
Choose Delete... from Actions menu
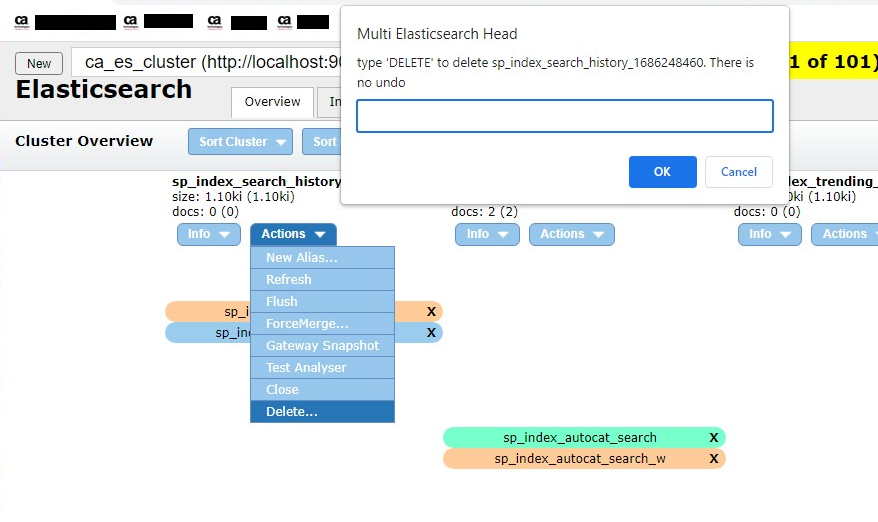point(323,412)
